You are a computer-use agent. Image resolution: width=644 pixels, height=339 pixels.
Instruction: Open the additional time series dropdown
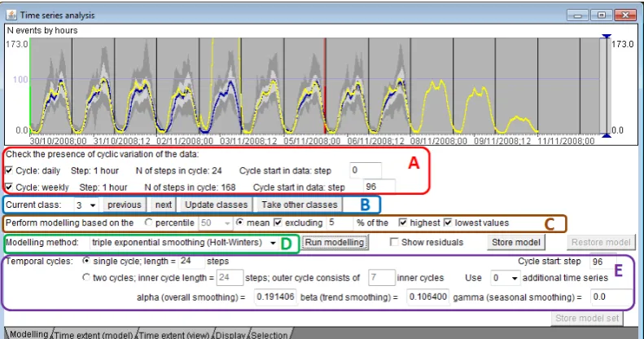505,278
